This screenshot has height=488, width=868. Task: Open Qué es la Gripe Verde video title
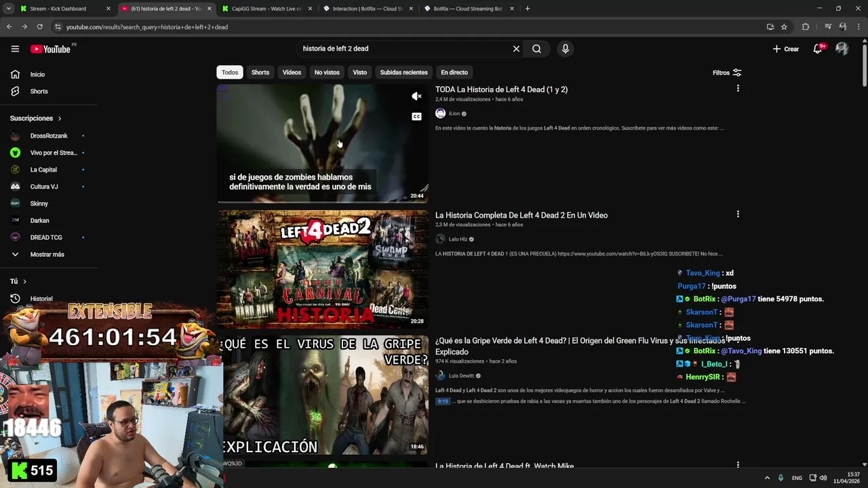(580, 346)
